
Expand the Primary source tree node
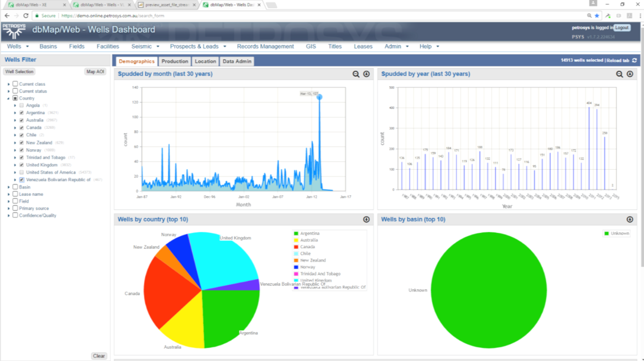pos(9,208)
